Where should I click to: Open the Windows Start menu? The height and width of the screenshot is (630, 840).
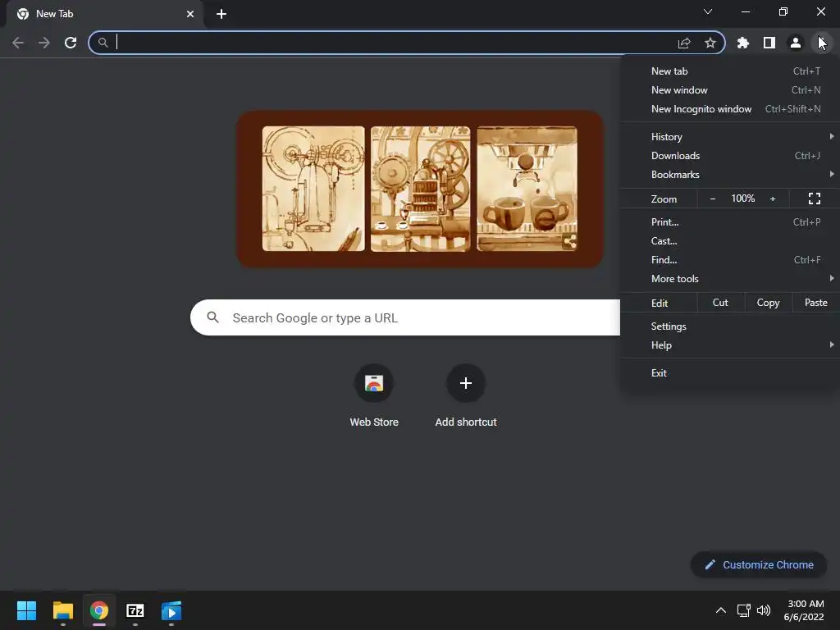click(26, 610)
